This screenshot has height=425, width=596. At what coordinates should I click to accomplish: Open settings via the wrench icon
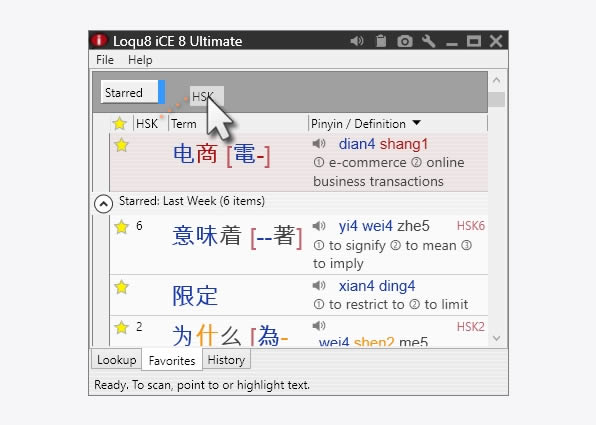pyautogui.click(x=428, y=41)
